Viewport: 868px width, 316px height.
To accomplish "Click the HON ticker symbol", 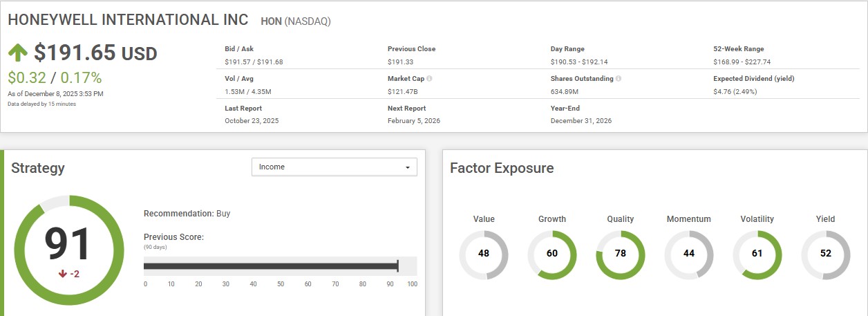I will [x=270, y=21].
